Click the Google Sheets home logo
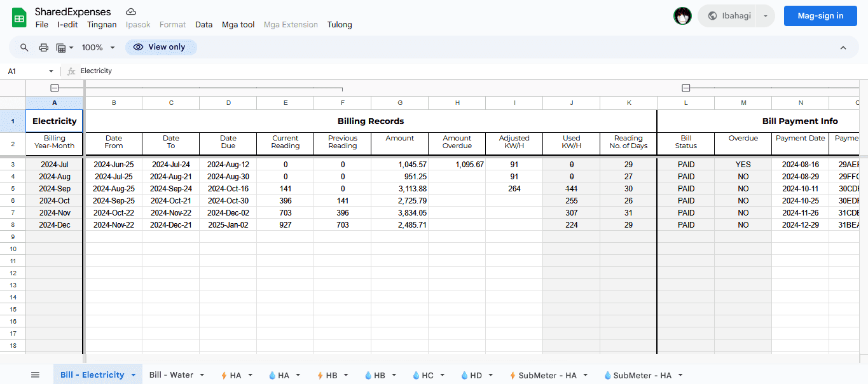 pyautogui.click(x=19, y=17)
